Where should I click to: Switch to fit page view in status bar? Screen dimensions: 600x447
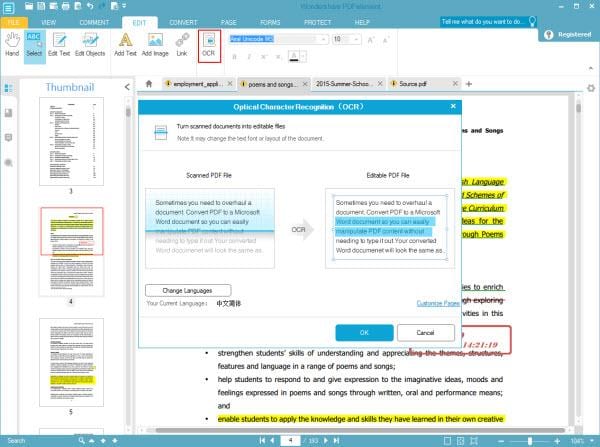pos(460,441)
